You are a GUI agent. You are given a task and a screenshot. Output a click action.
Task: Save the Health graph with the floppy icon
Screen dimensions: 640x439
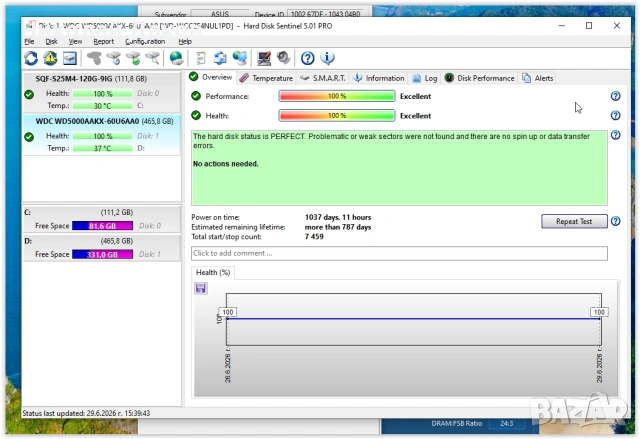(x=200, y=288)
